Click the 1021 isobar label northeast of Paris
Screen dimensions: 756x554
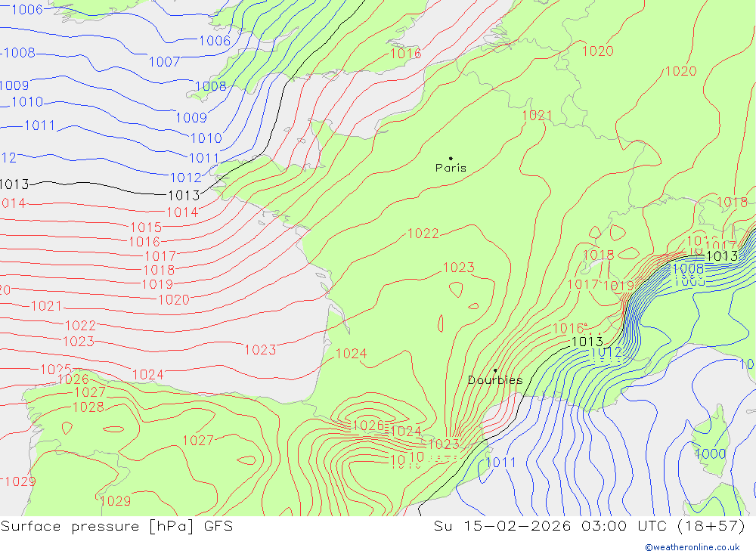pyautogui.click(x=537, y=115)
